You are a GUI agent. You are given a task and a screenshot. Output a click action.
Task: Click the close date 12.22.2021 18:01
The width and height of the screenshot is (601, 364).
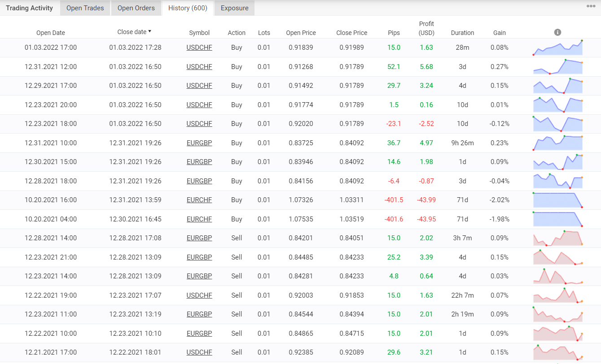pos(135,352)
